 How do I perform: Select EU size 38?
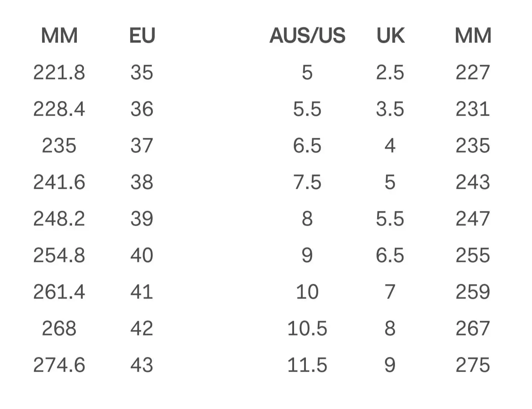click(142, 182)
